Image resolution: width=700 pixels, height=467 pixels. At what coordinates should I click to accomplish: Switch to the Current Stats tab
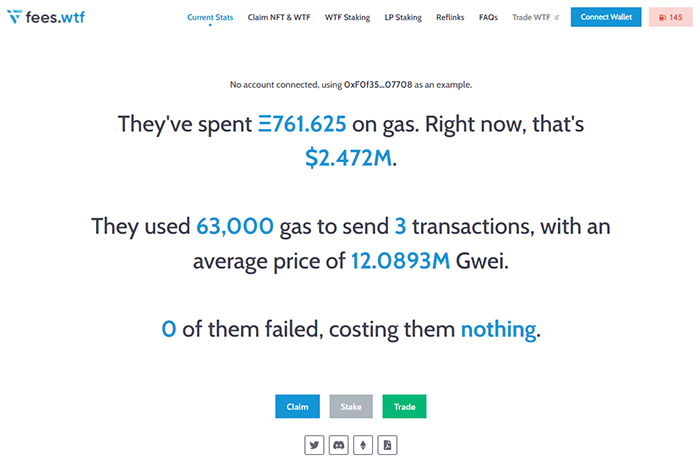click(x=210, y=17)
